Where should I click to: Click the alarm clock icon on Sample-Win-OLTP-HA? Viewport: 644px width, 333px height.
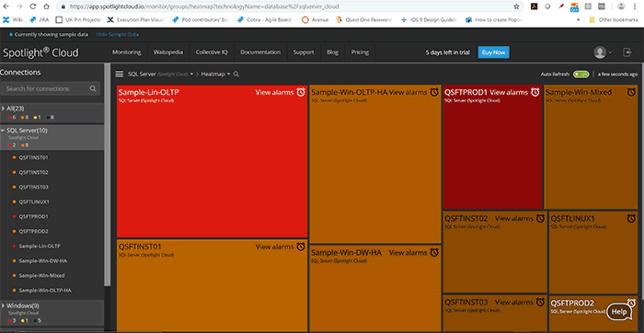click(x=434, y=92)
